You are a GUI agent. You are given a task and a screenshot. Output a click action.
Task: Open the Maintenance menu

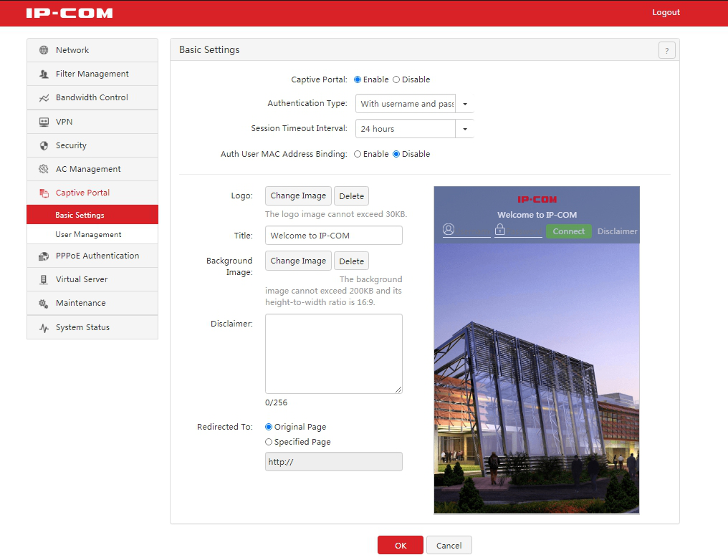92,303
